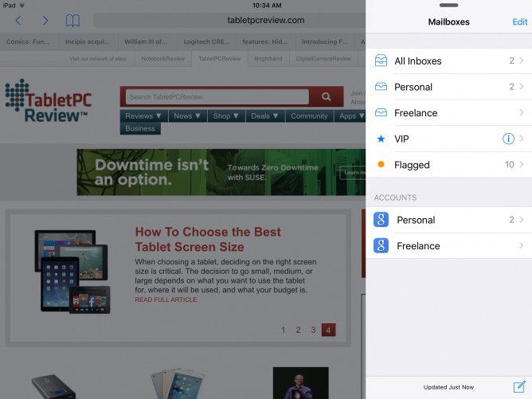The image size is (532, 399).
Task: Open the power bank product thumbnail
Action: coord(53,386)
